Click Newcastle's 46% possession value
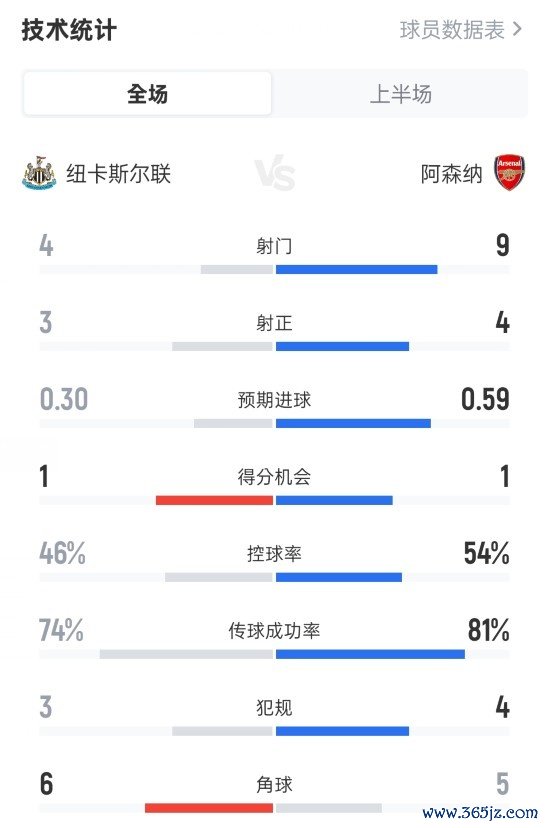The height and width of the screenshot is (828, 545). pos(62,553)
